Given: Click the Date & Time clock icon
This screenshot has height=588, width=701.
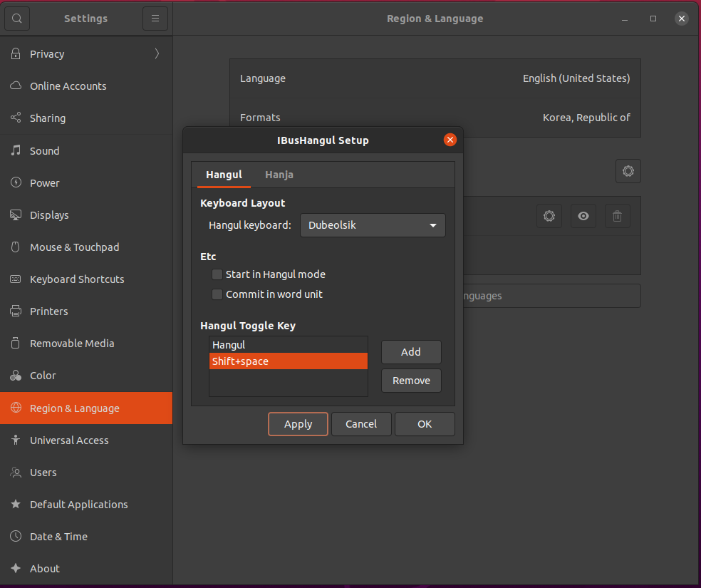Looking at the screenshot, I should point(16,536).
